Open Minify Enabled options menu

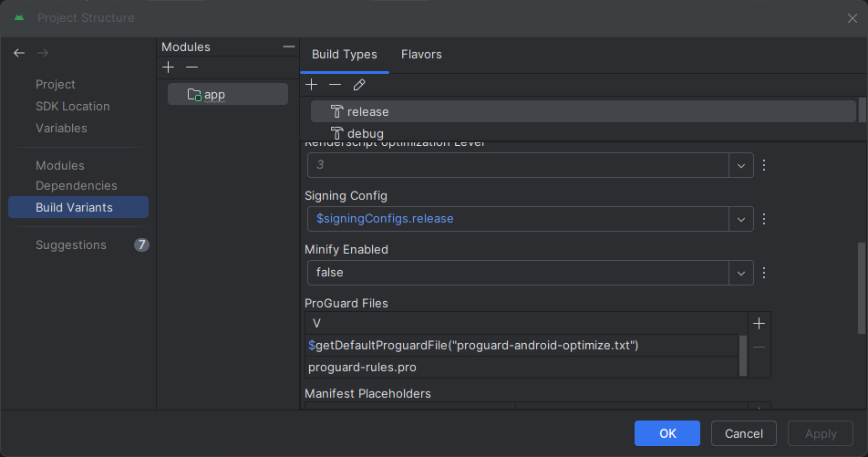(764, 273)
